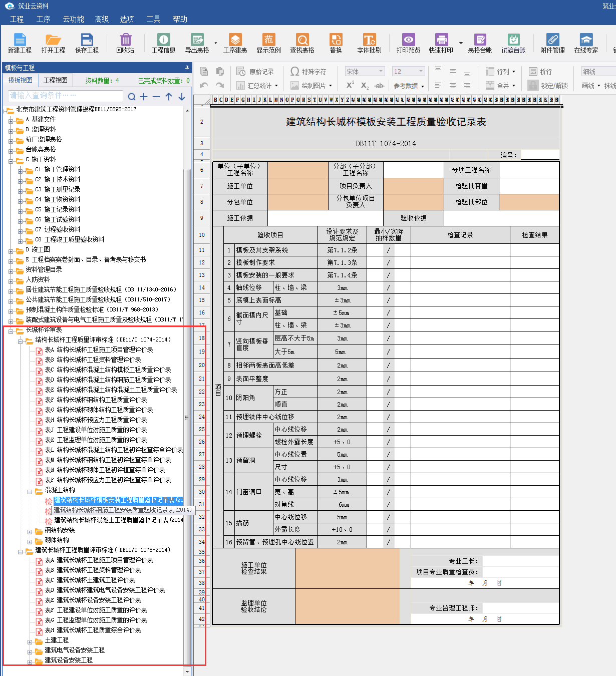The image size is (616, 676).
Task: Open a project with 打开工程
Action: tap(53, 43)
